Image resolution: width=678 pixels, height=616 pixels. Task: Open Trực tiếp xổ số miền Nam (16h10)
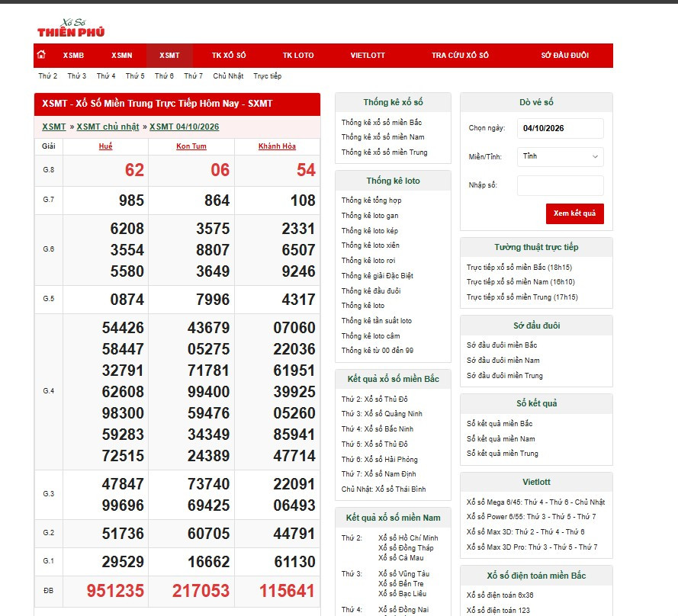click(x=521, y=282)
